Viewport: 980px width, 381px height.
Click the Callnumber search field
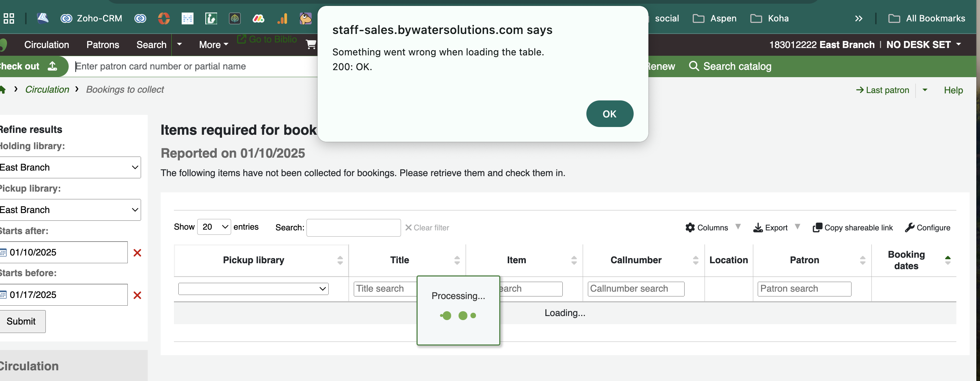tap(635, 289)
